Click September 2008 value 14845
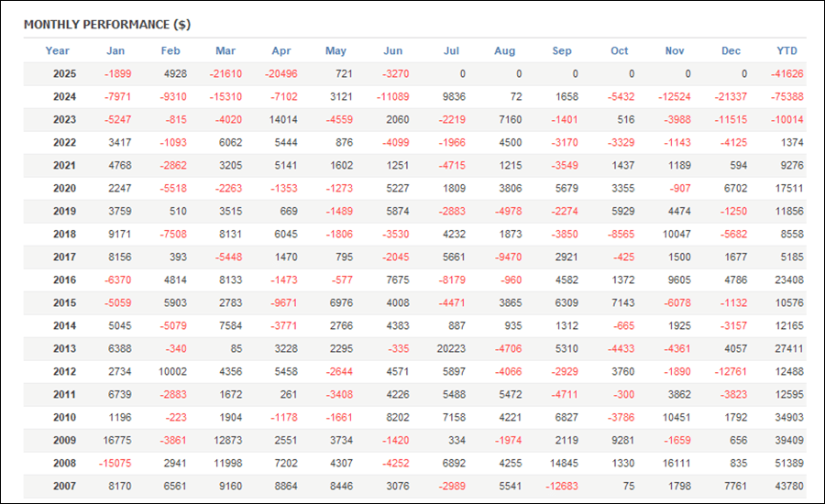 point(564,463)
